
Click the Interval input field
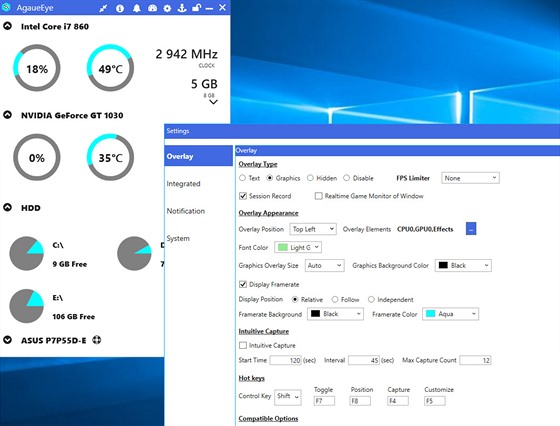[364, 360]
